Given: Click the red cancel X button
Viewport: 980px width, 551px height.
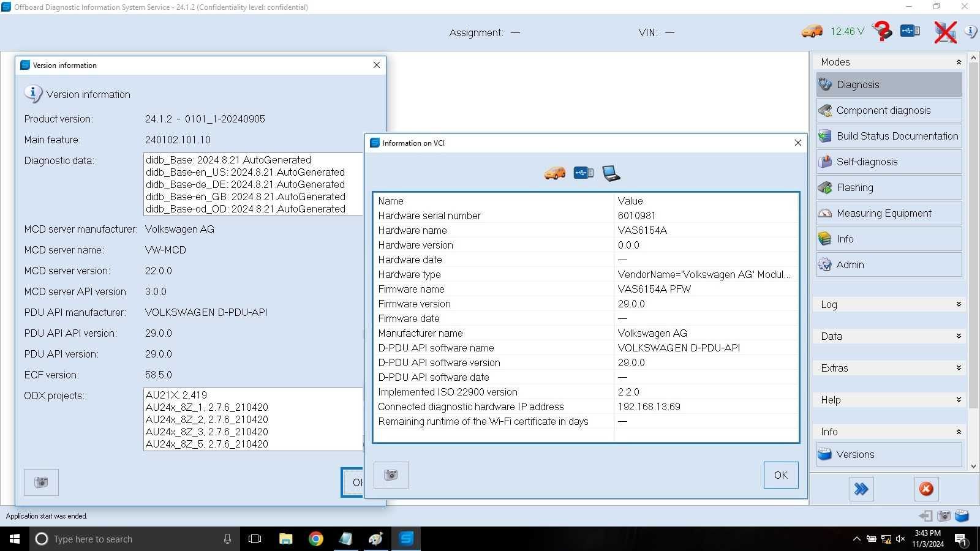Looking at the screenshot, I should point(926,489).
